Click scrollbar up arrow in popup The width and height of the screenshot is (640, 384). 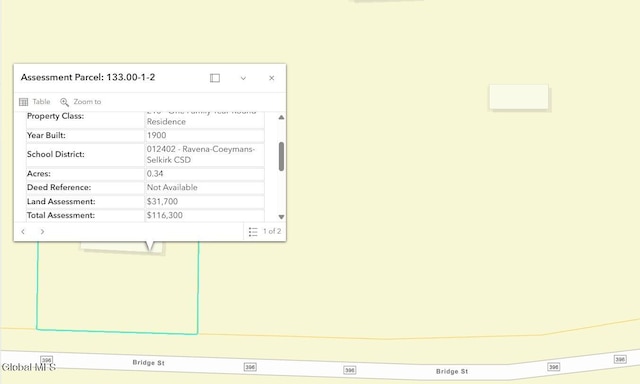281,118
